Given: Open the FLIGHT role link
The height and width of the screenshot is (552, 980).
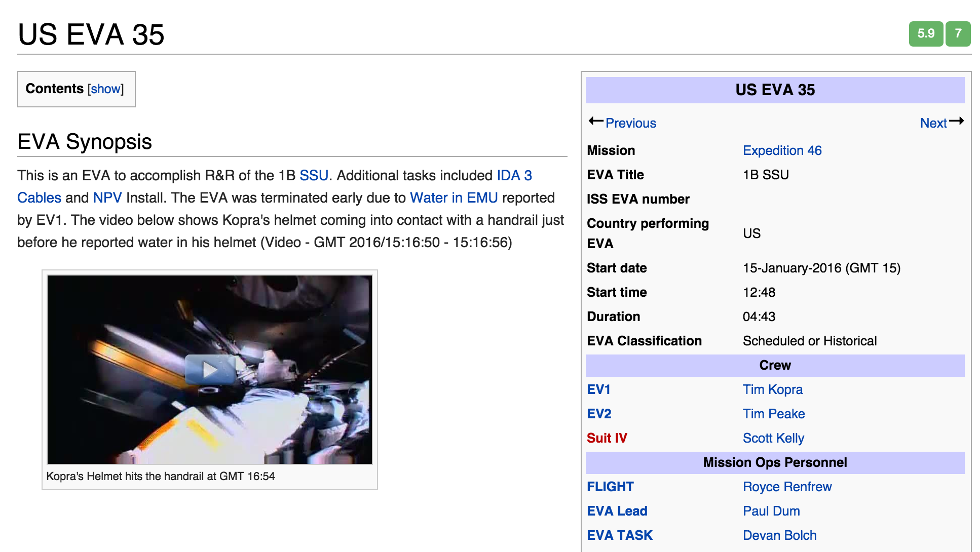Looking at the screenshot, I should (610, 487).
